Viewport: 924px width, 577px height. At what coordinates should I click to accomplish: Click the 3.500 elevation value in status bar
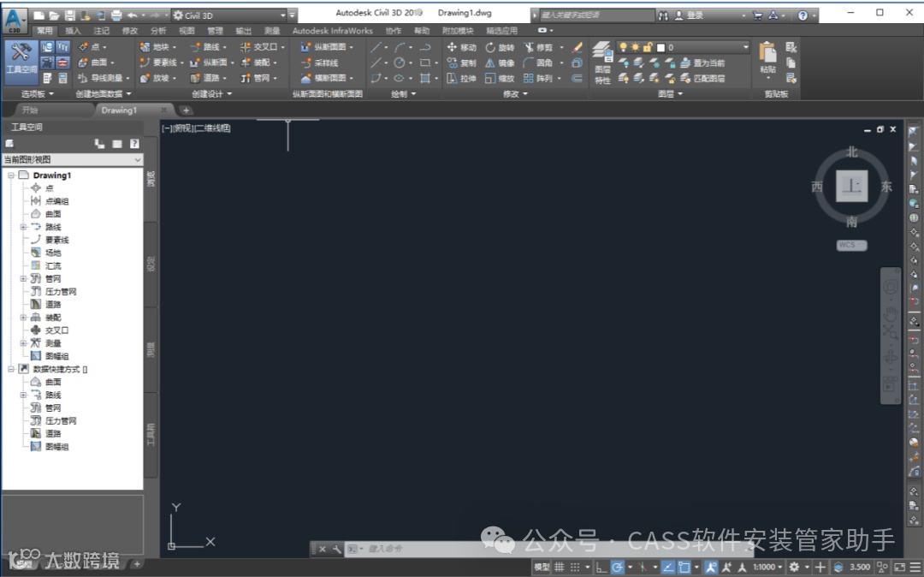coord(860,567)
